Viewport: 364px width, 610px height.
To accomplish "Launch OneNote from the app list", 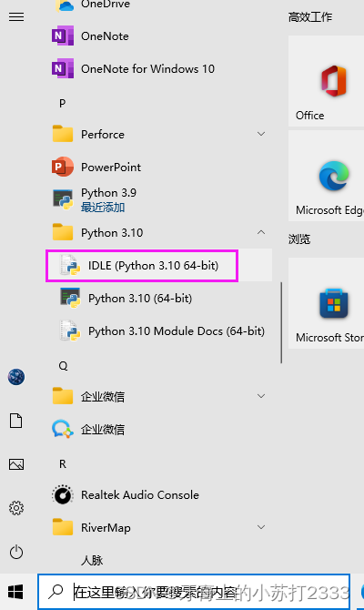I will (158, 36).
